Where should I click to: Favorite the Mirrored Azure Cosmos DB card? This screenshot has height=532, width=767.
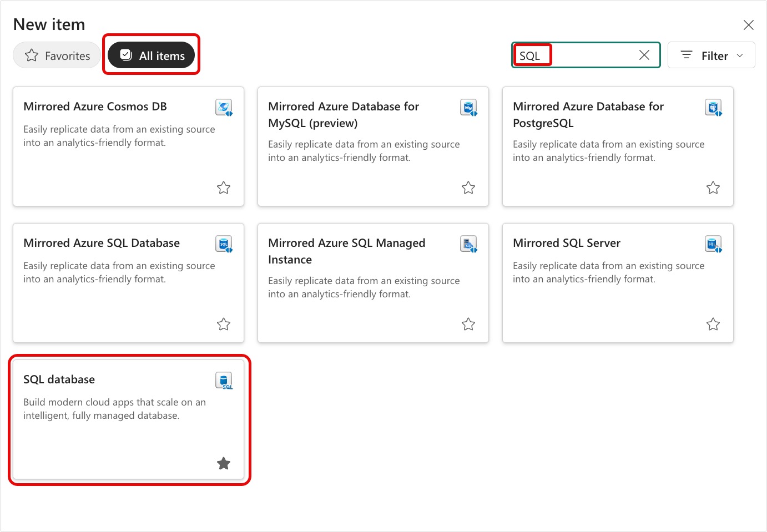click(x=224, y=188)
